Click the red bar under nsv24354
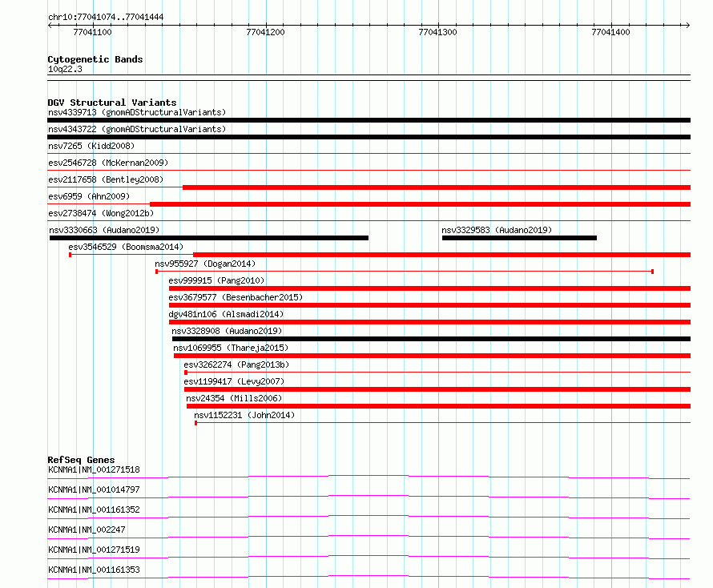713x588 pixels. click(x=438, y=406)
